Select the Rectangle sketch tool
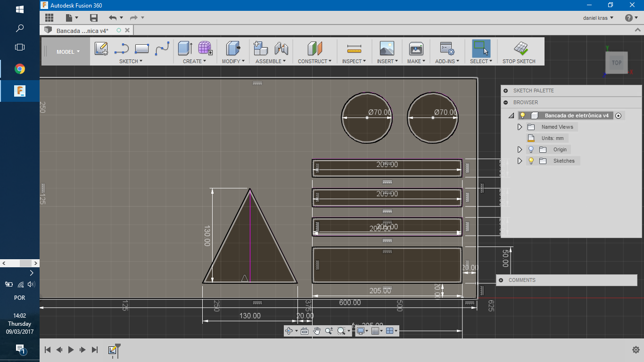 (142, 49)
